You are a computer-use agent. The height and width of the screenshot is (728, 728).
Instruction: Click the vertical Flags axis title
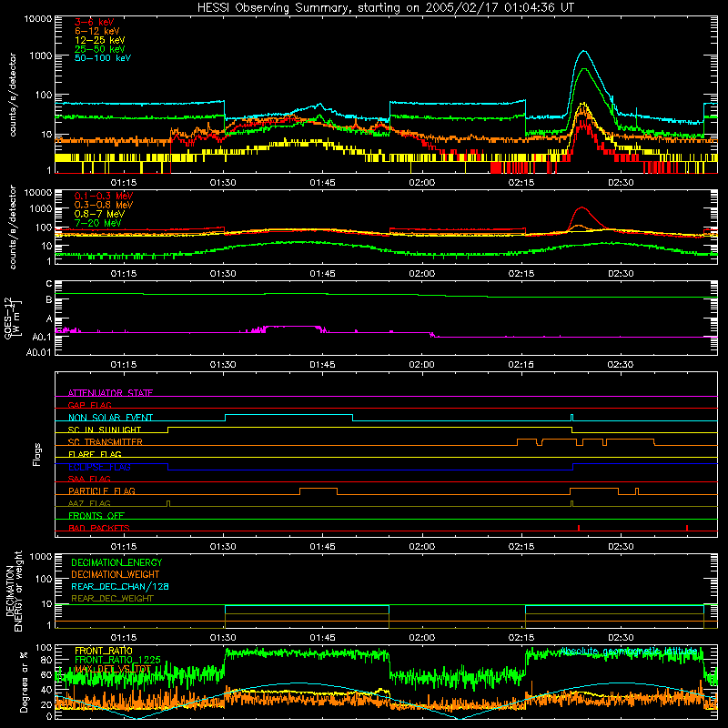point(37,454)
